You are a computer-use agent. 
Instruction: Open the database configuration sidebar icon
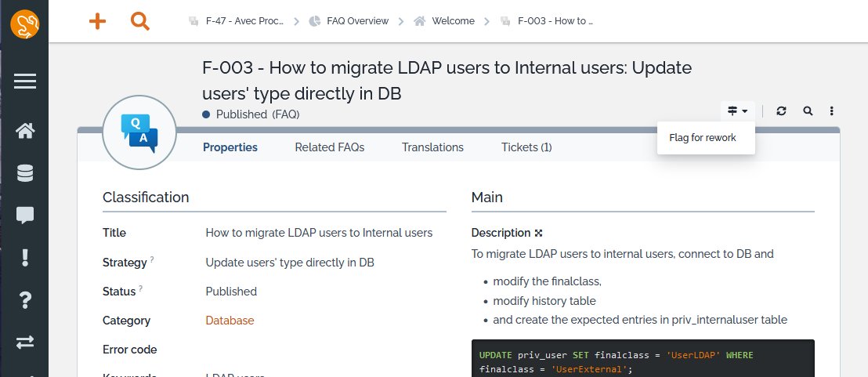tap(25, 173)
